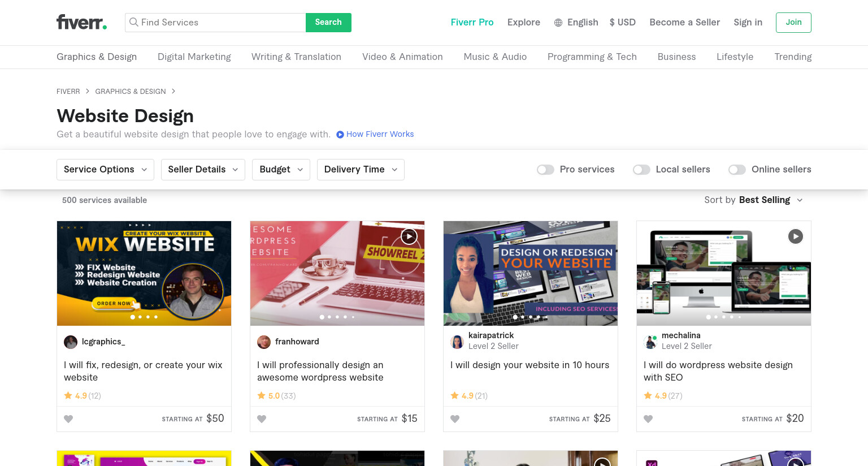
Task: Click the franhoward seller avatar
Action: [x=264, y=342]
